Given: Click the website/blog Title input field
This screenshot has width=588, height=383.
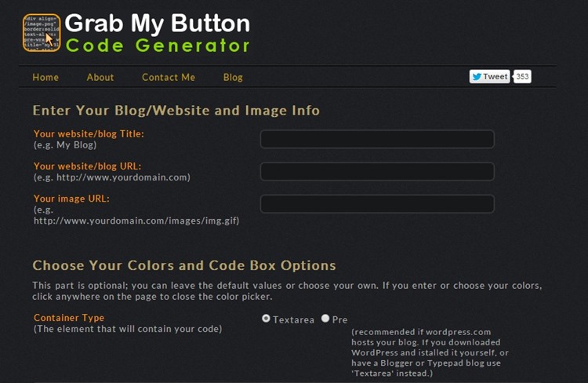Looking at the screenshot, I should pyautogui.click(x=377, y=139).
